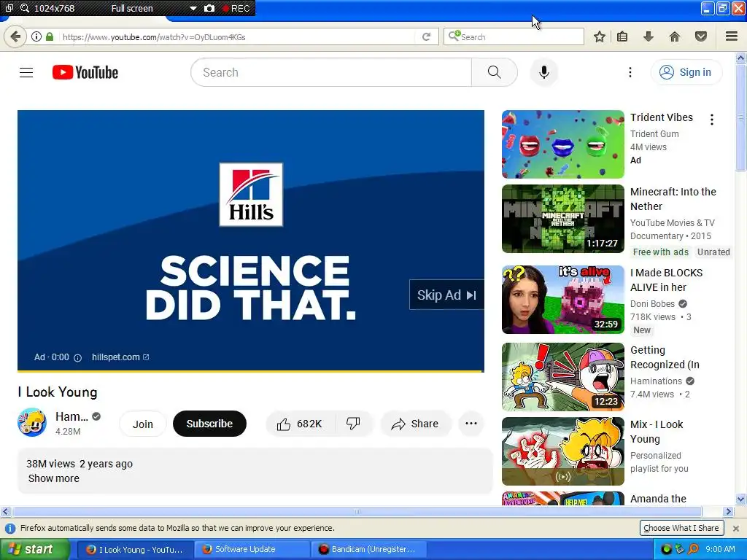747x560 pixels.
Task: Click the Sign in button
Action: (x=686, y=72)
